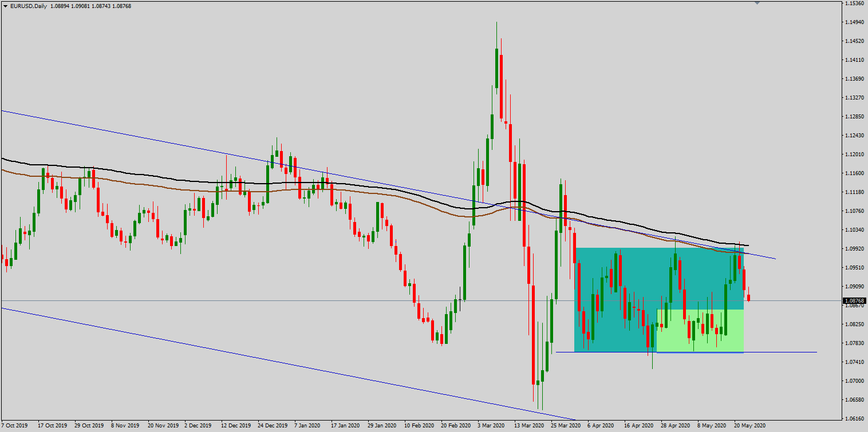Click price axis label 1.07000
The image size is (868, 432).
tap(854, 381)
